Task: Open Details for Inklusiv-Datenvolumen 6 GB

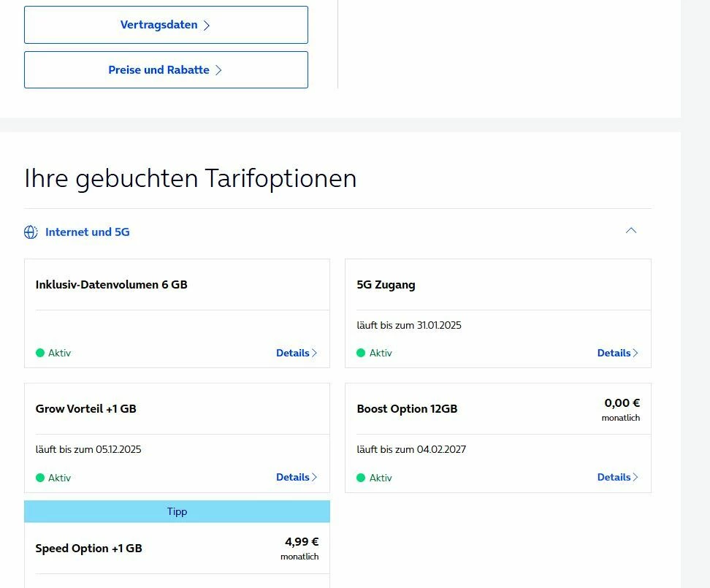Action: point(296,353)
